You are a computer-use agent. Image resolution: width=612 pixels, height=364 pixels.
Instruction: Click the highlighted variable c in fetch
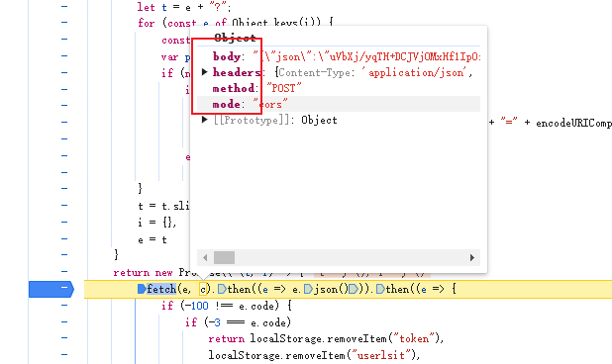(203, 289)
